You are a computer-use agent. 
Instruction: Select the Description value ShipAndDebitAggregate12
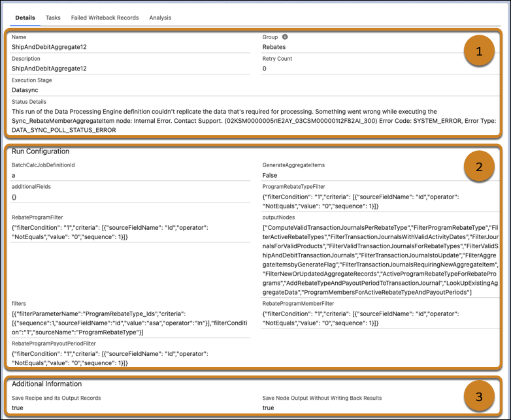point(49,69)
